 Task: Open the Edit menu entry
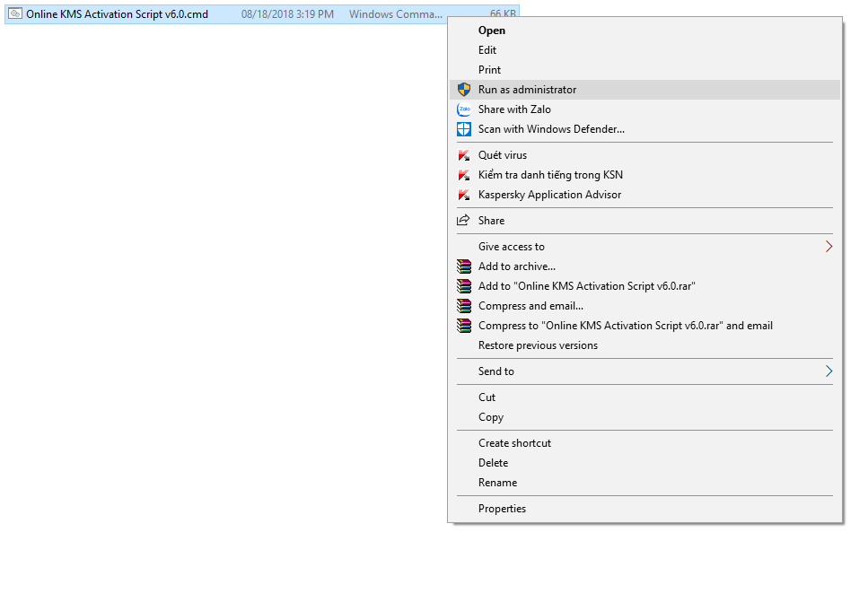(x=487, y=49)
